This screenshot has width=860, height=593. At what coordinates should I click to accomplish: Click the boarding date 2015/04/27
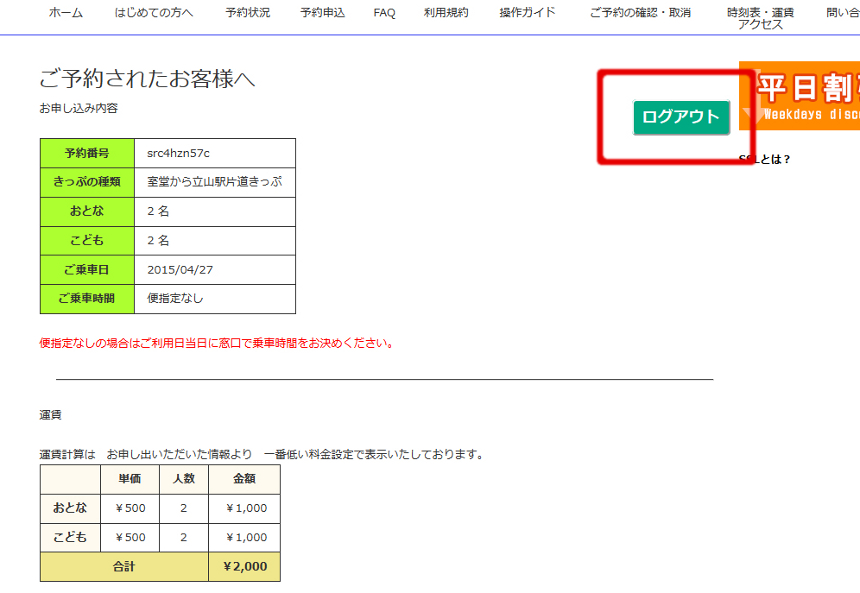[x=180, y=270]
